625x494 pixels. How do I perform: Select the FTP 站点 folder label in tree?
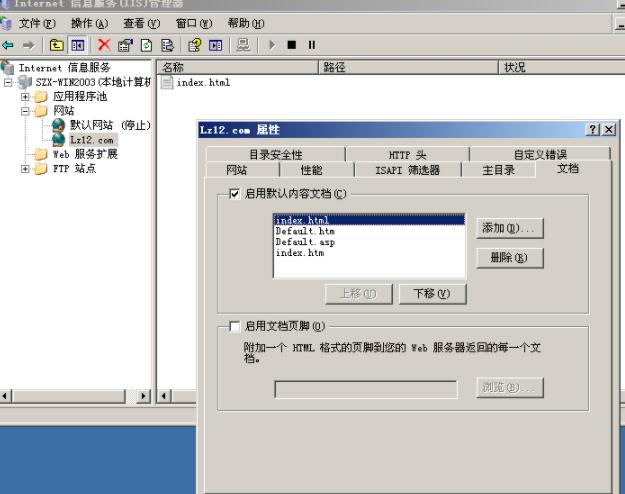point(75,169)
